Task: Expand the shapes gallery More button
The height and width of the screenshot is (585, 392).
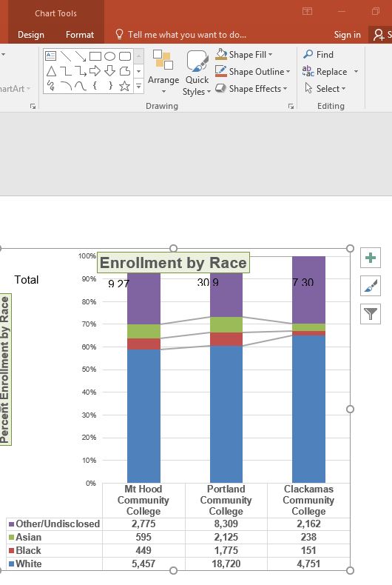Action: [138, 86]
